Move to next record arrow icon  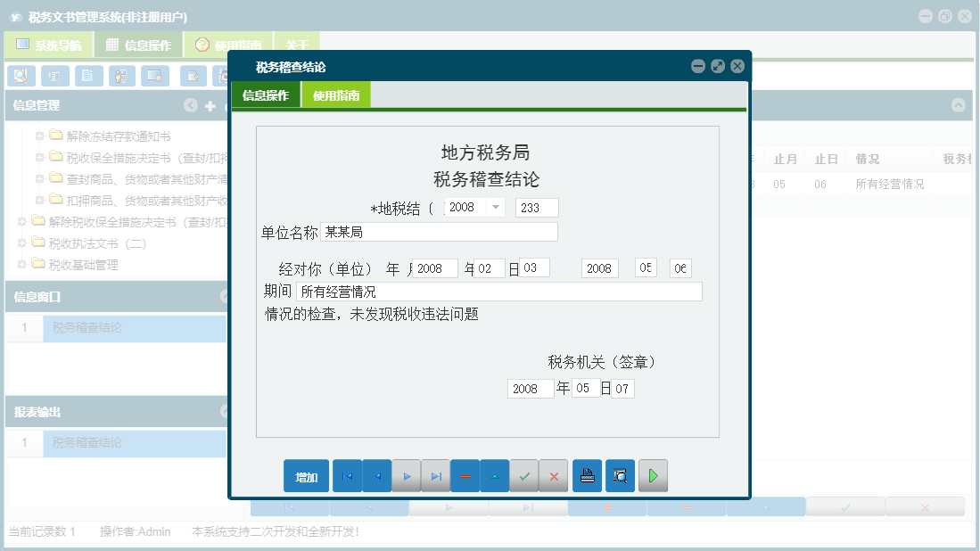(407, 475)
